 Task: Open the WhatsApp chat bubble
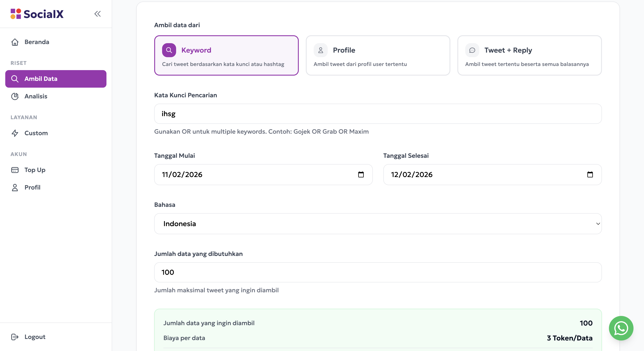click(621, 328)
